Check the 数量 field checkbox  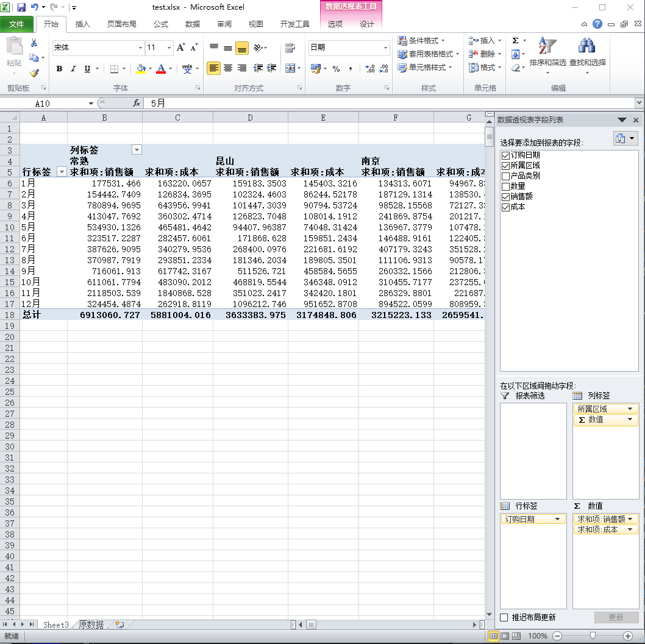click(505, 186)
